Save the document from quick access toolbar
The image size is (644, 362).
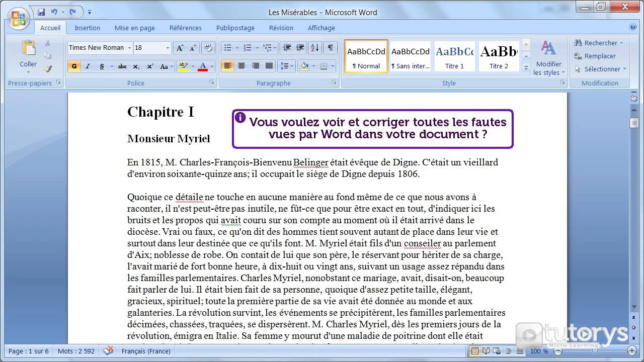click(x=41, y=12)
